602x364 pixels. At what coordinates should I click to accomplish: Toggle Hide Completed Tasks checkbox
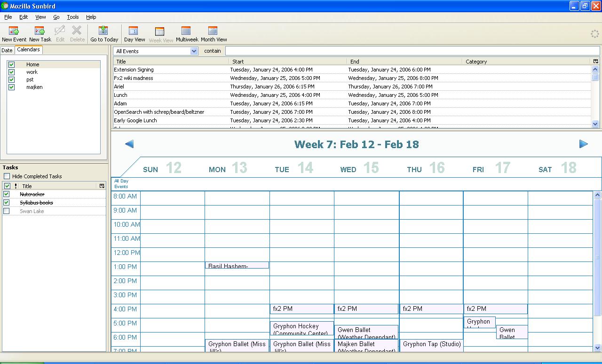point(7,176)
